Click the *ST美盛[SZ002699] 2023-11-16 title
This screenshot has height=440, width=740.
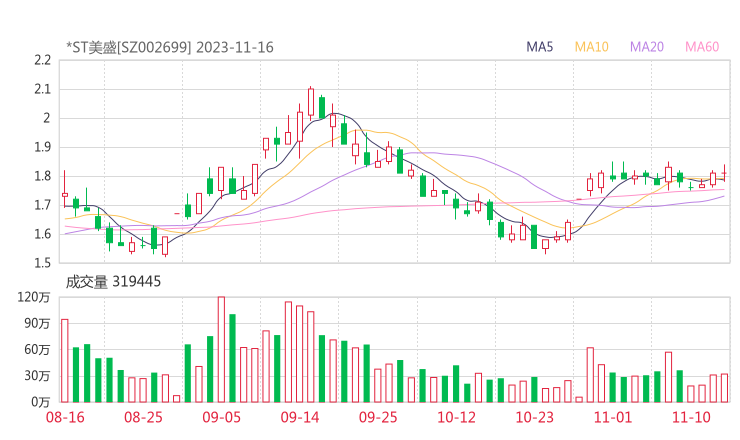coord(170,47)
